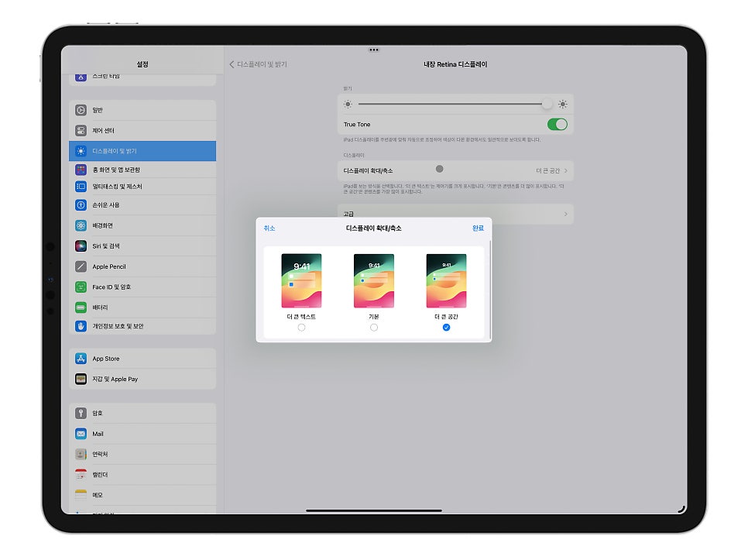This screenshot has width=748, height=560.
Task: Open 일반 (General) settings icon
Action: pyautogui.click(x=81, y=110)
